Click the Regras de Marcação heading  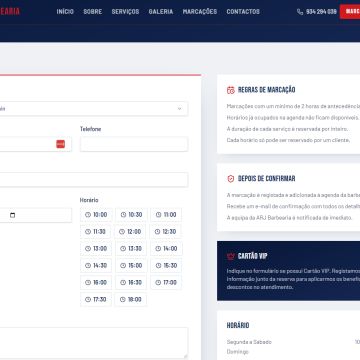click(267, 90)
